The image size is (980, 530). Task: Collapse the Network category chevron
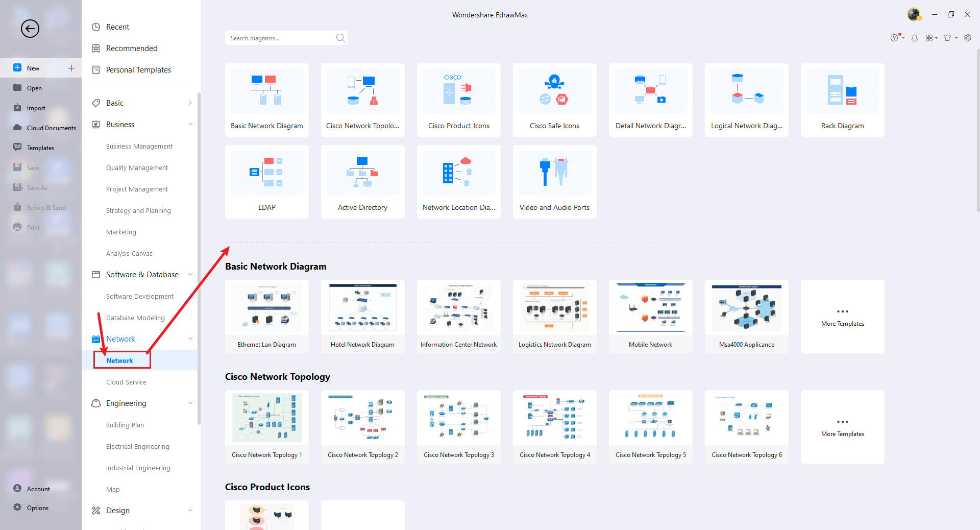(x=190, y=339)
